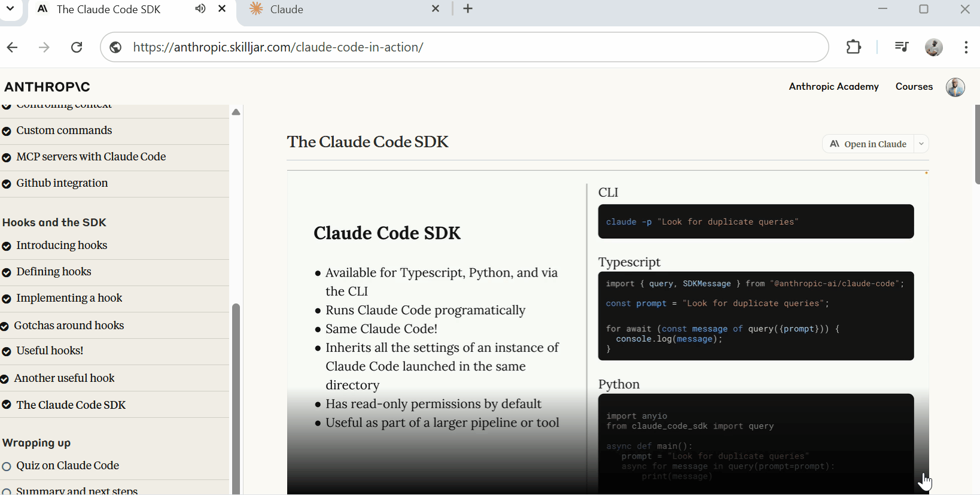Click checkmark beside Defining hooks
This screenshot has width=980, height=495.
coord(7,273)
